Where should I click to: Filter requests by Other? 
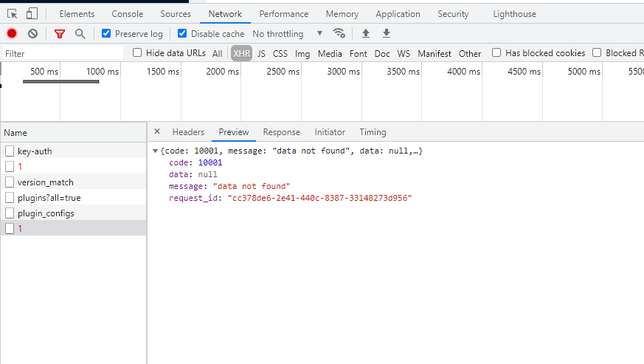[x=470, y=53]
